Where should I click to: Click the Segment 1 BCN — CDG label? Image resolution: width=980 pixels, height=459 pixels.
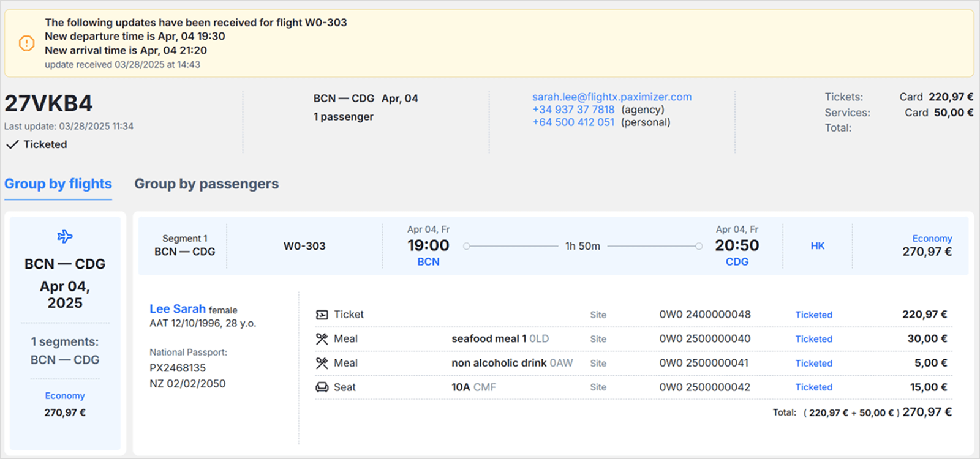coord(185,245)
